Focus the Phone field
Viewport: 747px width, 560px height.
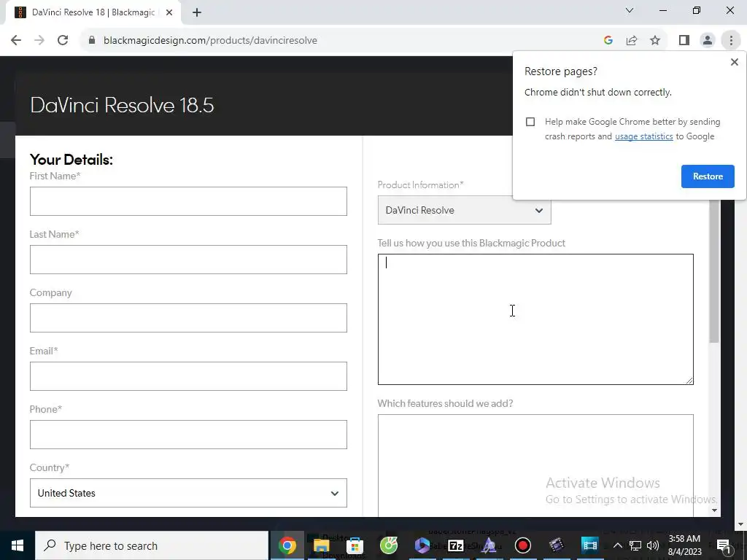[x=188, y=435]
